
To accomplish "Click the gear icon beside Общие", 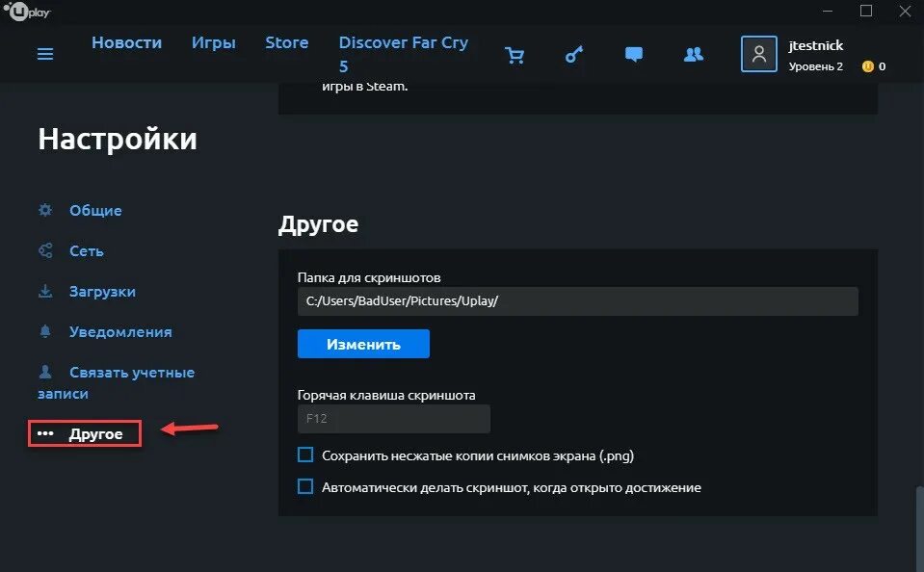I will [x=45, y=210].
